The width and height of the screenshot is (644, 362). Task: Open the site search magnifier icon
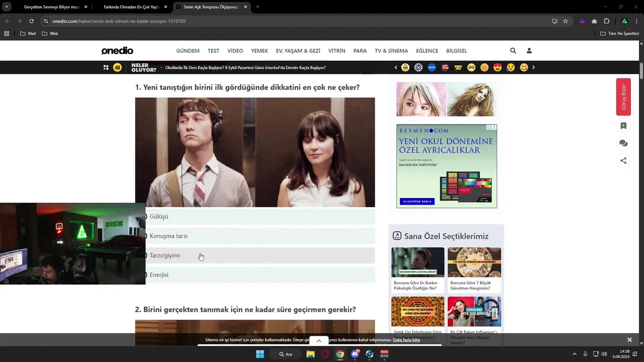pyautogui.click(x=513, y=51)
